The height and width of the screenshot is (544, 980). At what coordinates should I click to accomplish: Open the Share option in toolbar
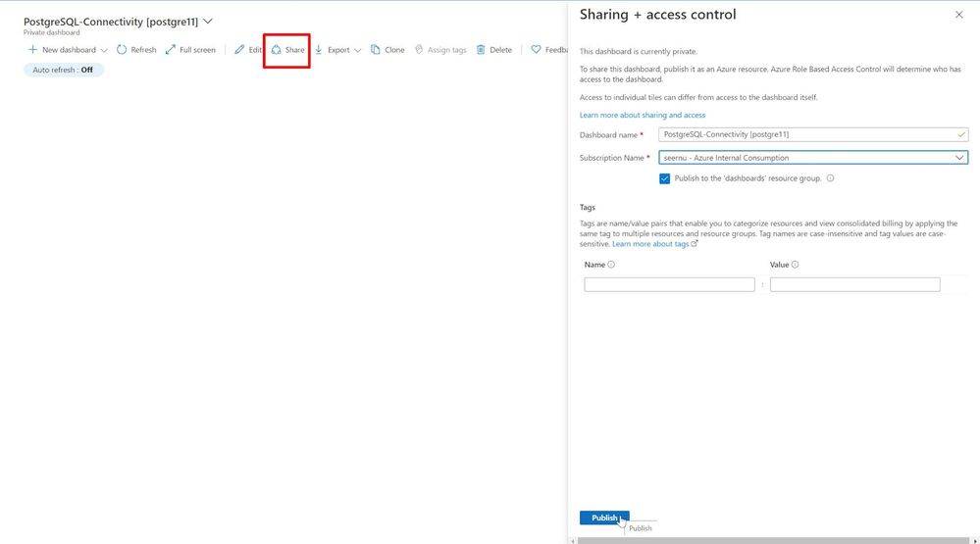point(287,49)
